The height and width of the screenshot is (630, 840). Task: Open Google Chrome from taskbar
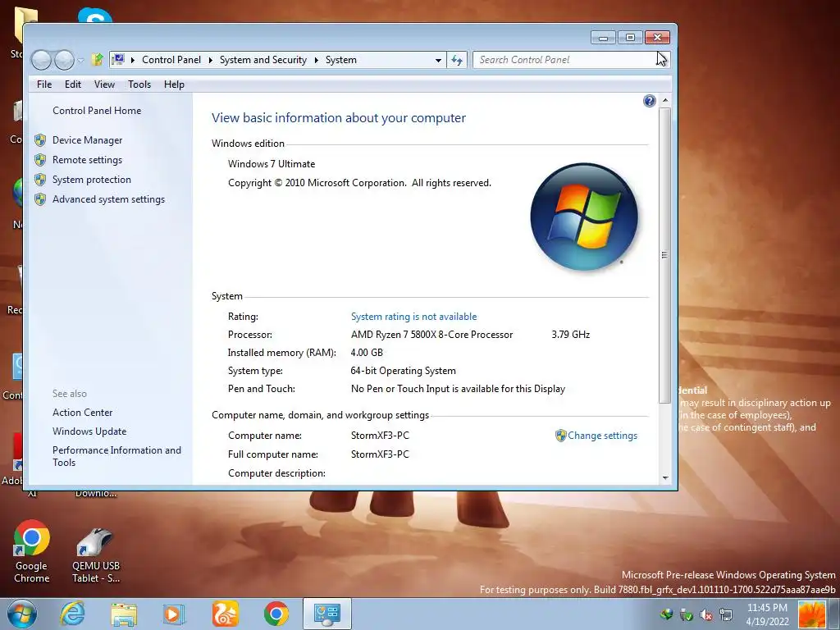pyautogui.click(x=276, y=614)
